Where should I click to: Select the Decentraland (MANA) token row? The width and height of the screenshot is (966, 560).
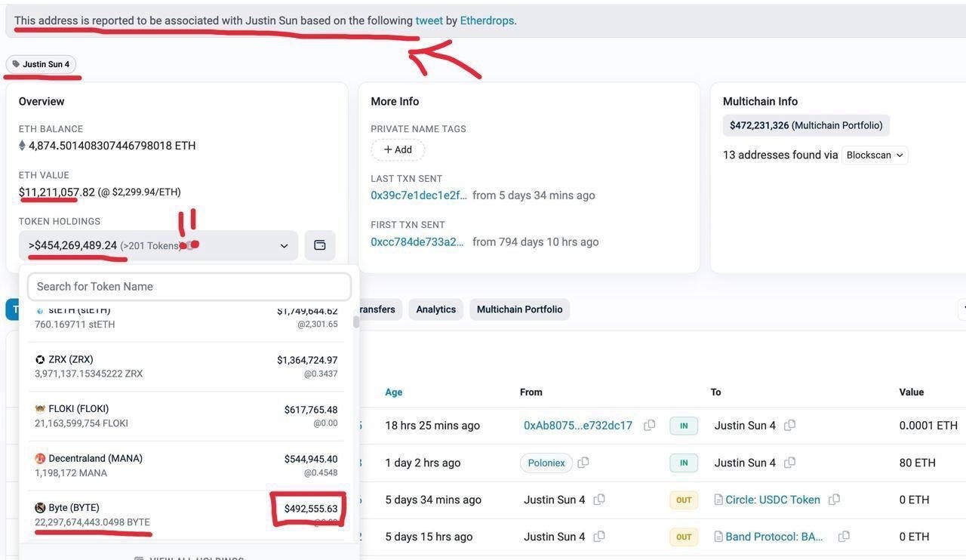(x=186, y=466)
